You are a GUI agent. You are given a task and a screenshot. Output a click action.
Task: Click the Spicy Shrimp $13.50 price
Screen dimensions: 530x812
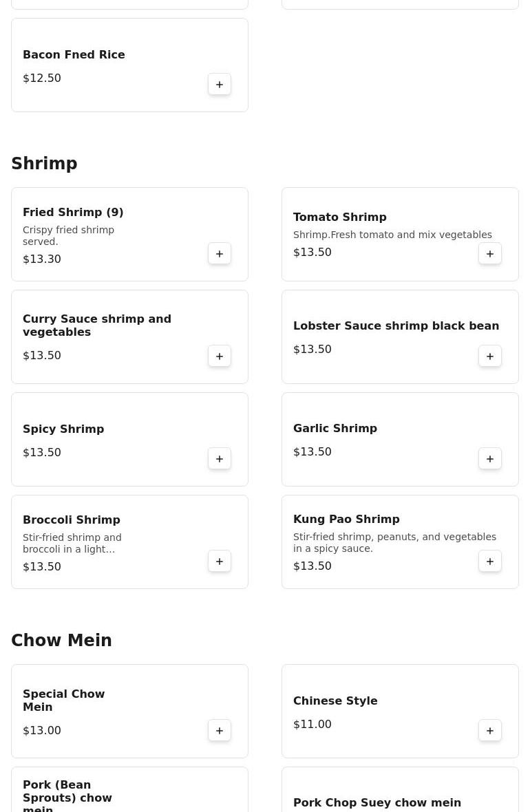coord(42,453)
